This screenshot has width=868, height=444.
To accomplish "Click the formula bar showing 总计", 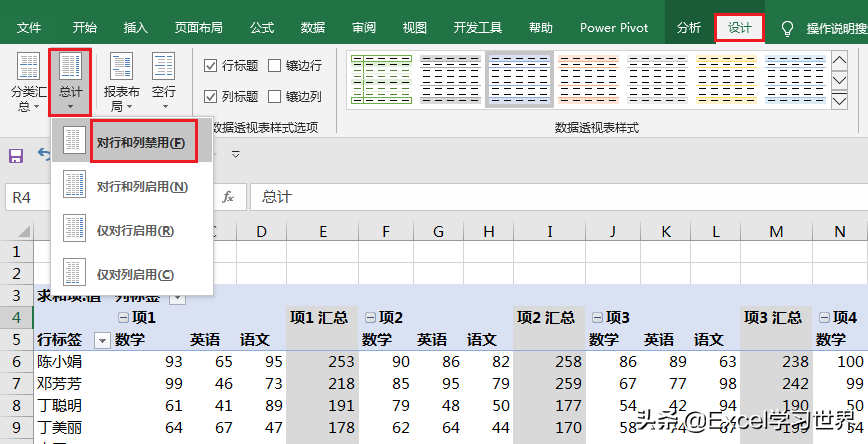I will click(559, 197).
